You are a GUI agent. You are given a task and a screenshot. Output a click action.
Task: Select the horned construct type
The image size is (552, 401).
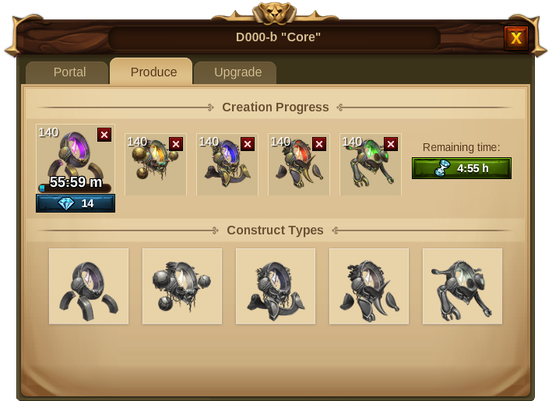369,286
